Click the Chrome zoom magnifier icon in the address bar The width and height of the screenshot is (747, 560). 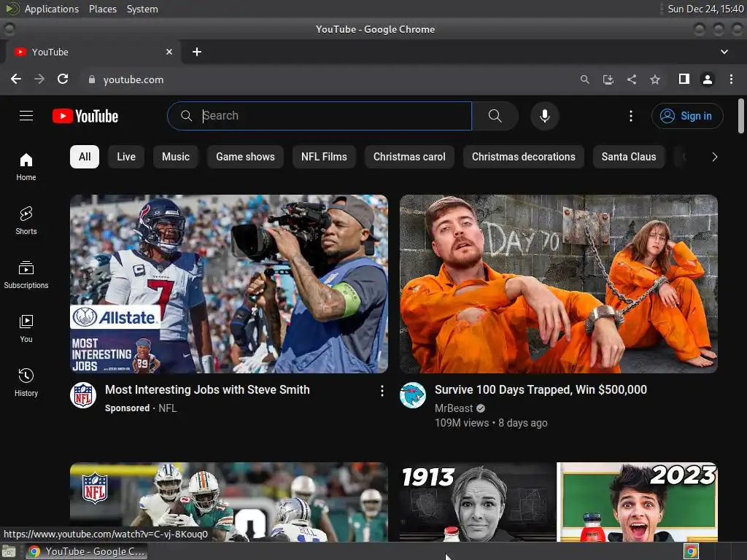tap(584, 79)
